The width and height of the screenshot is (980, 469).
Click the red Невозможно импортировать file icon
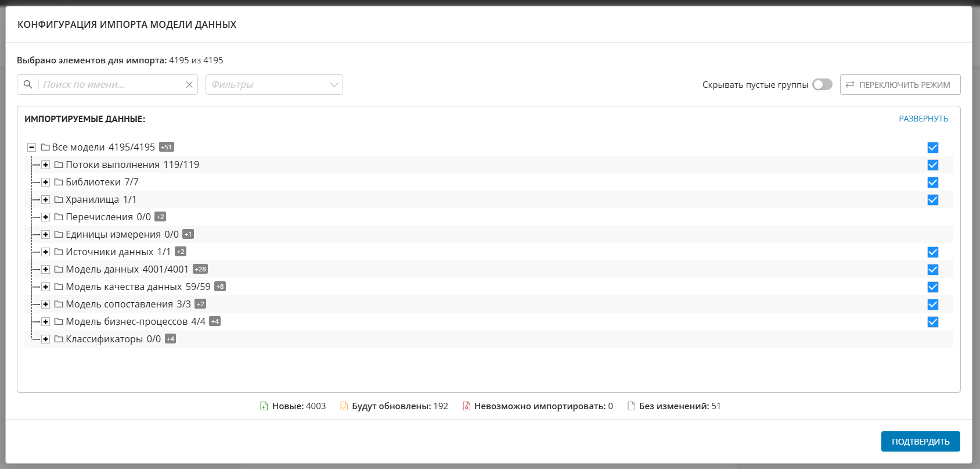(466, 406)
